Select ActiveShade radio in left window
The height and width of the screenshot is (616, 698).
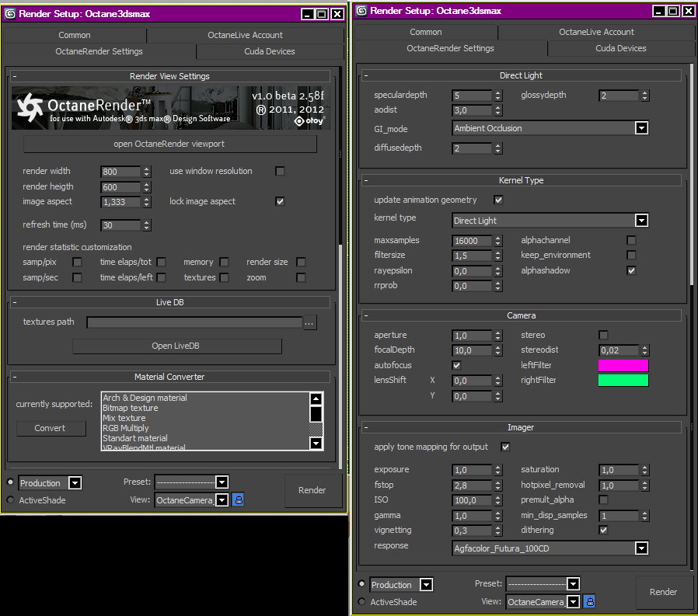coord(10,500)
